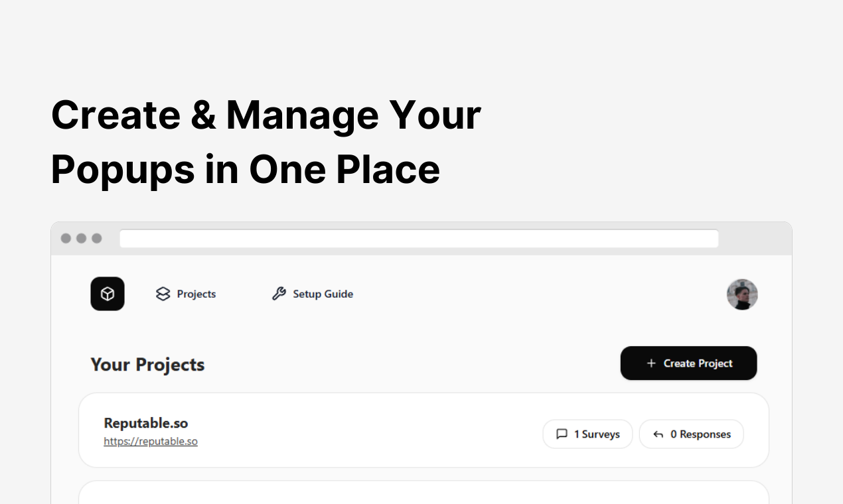The width and height of the screenshot is (843, 504).
Task: Click the first gray window dot
Action: click(66, 238)
